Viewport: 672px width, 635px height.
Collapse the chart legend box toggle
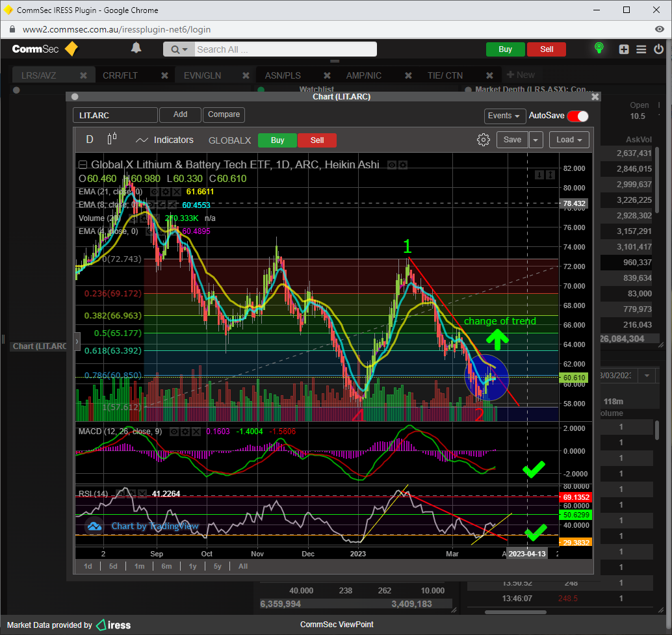pos(83,164)
